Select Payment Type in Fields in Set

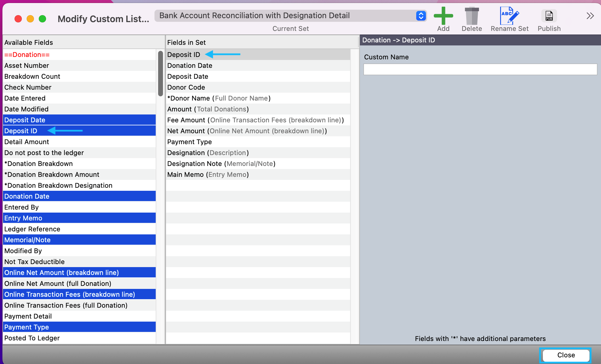pos(190,142)
